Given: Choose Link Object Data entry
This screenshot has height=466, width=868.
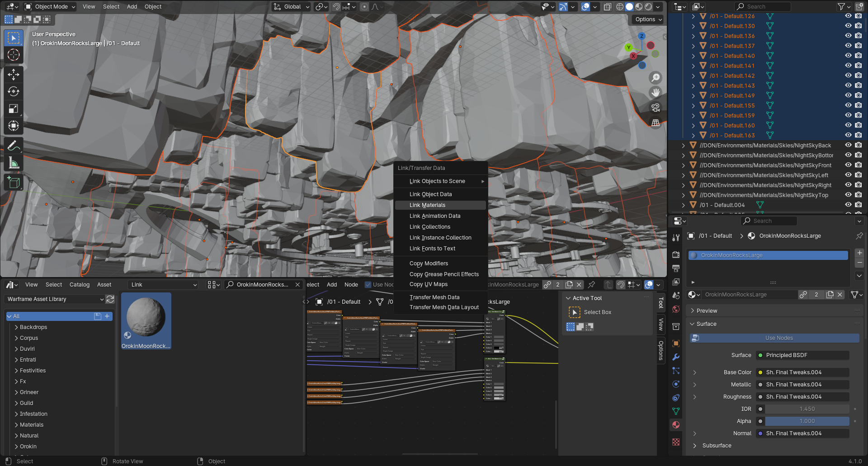Looking at the screenshot, I should 440,194.
